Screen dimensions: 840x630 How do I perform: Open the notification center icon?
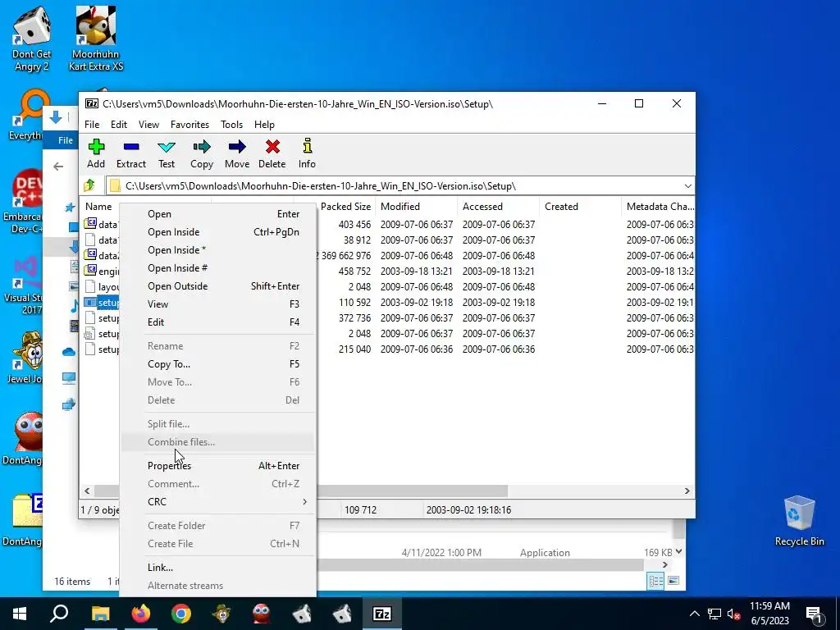tap(814, 614)
